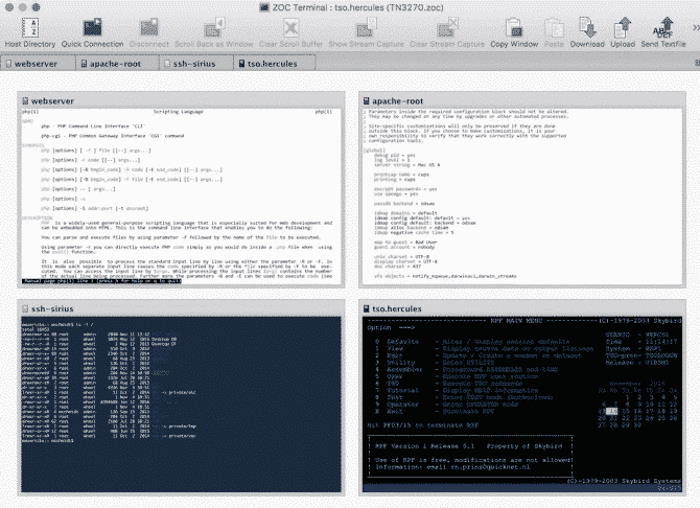Viewport: 700px width, 508px height.
Task: Click the ZOC Terminal title document icon
Action: 264,8
